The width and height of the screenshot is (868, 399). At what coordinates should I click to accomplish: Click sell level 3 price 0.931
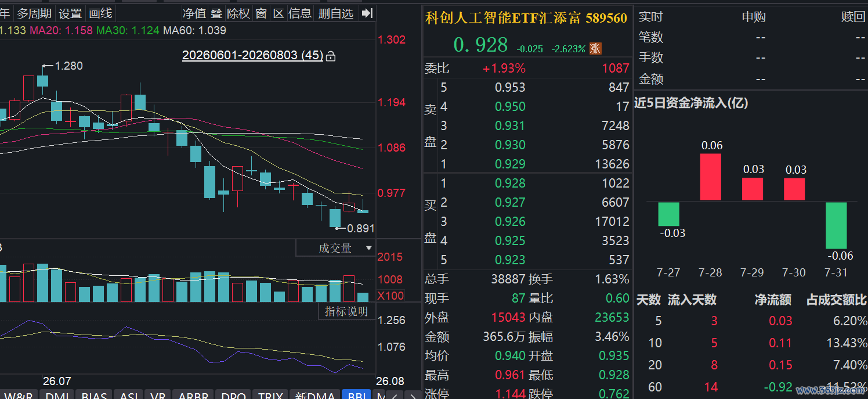(510, 126)
